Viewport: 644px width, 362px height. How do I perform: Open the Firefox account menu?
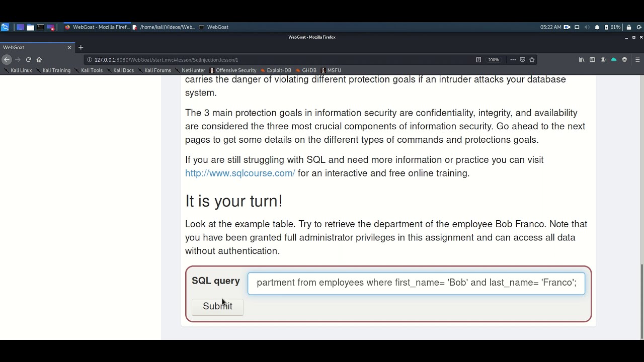(603, 60)
